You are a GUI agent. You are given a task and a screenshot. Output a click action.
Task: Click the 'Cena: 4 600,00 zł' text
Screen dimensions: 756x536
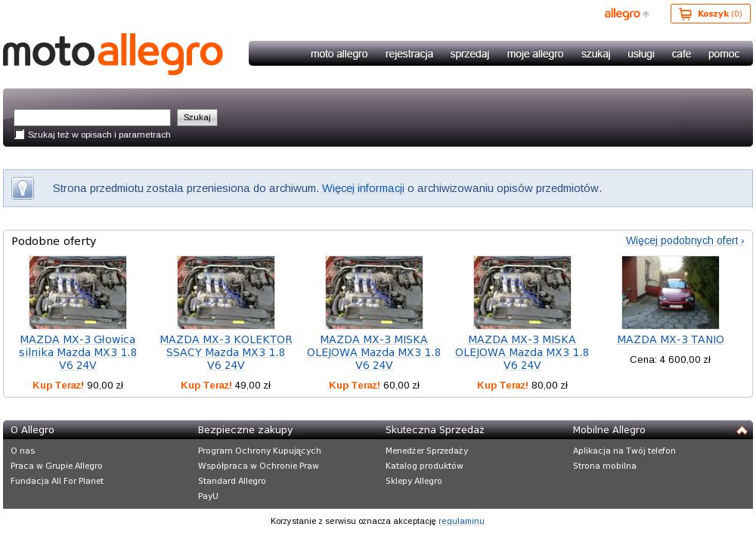coord(670,360)
